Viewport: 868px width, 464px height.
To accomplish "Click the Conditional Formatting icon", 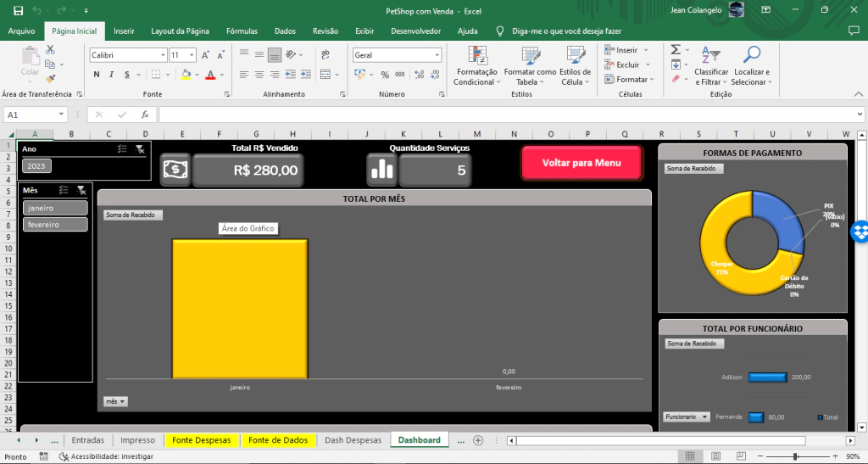I will pyautogui.click(x=477, y=56).
